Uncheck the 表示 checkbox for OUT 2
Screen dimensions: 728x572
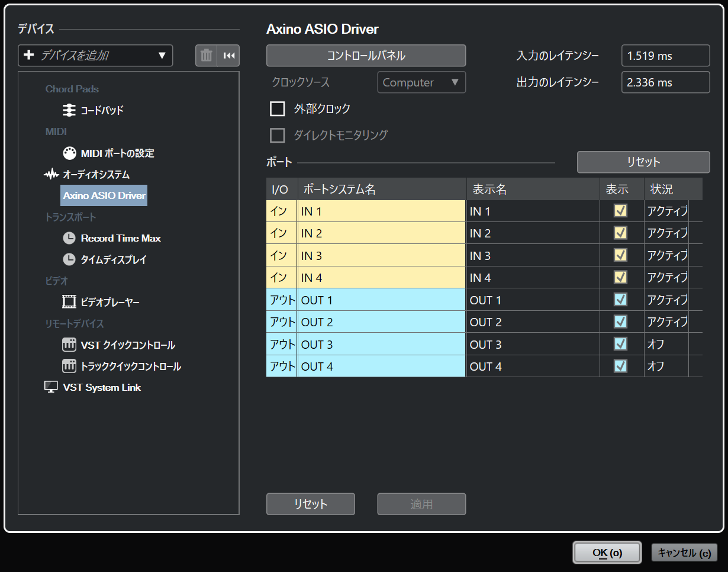point(620,322)
